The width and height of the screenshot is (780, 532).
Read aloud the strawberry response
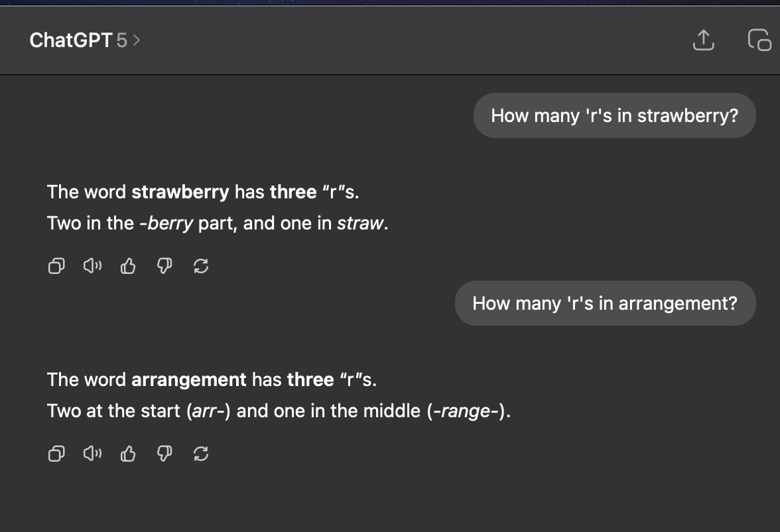click(92, 267)
